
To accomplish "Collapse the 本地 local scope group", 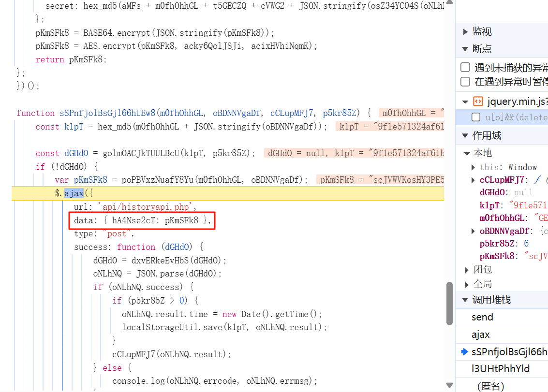I will (467, 153).
